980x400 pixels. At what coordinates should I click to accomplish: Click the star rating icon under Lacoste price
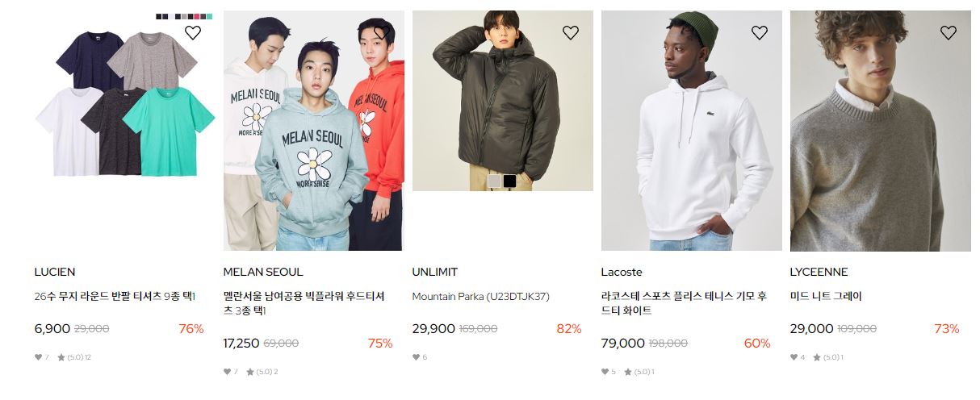click(x=627, y=372)
